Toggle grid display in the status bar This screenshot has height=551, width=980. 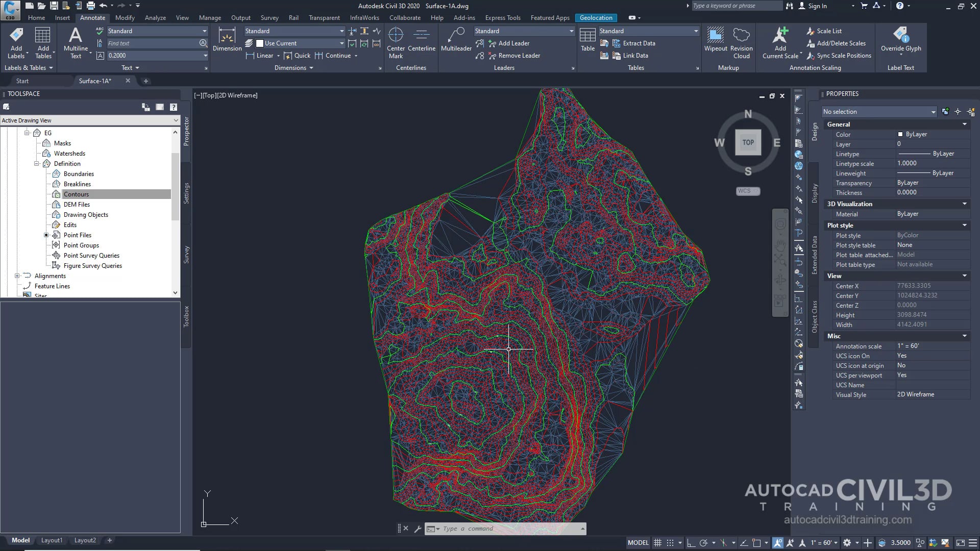(658, 542)
